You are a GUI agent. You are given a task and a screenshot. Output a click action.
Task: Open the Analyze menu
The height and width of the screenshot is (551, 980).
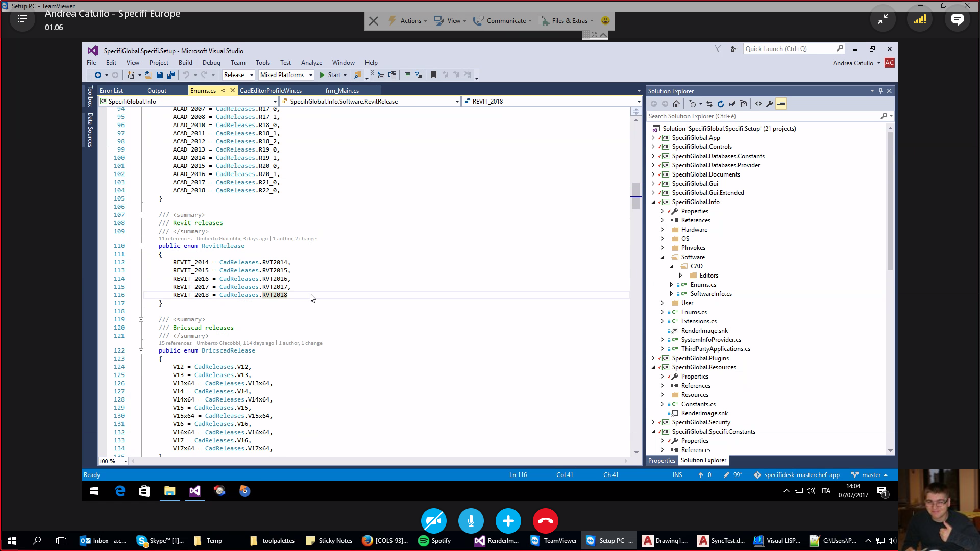coord(311,63)
